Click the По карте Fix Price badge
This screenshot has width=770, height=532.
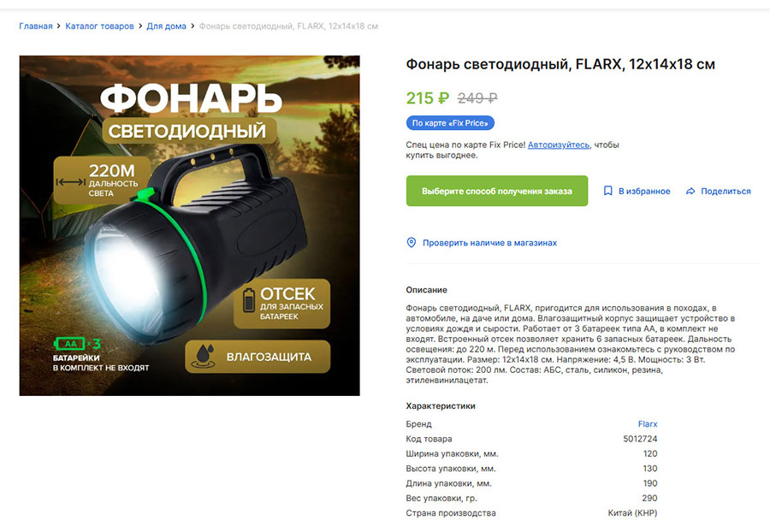450,123
